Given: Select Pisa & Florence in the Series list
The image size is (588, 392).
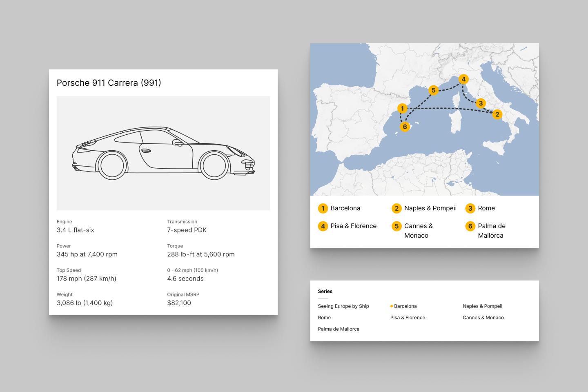Looking at the screenshot, I should [x=408, y=318].
